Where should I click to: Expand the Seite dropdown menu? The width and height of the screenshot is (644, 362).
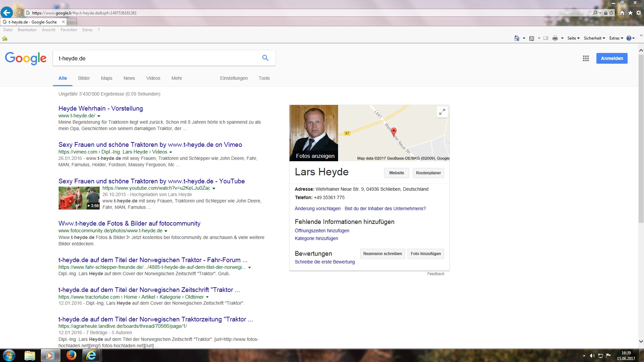click(x=573, y=38)
